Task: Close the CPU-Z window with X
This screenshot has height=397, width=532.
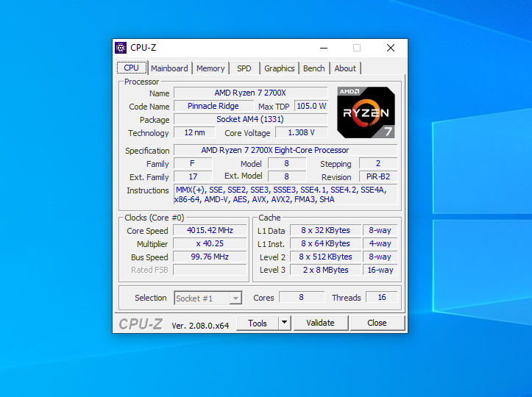Action: click(x=391, y=48)
